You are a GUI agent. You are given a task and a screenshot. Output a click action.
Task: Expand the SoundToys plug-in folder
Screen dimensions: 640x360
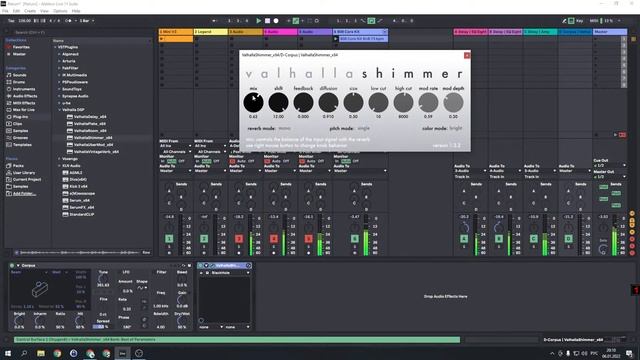pos(60,89)
